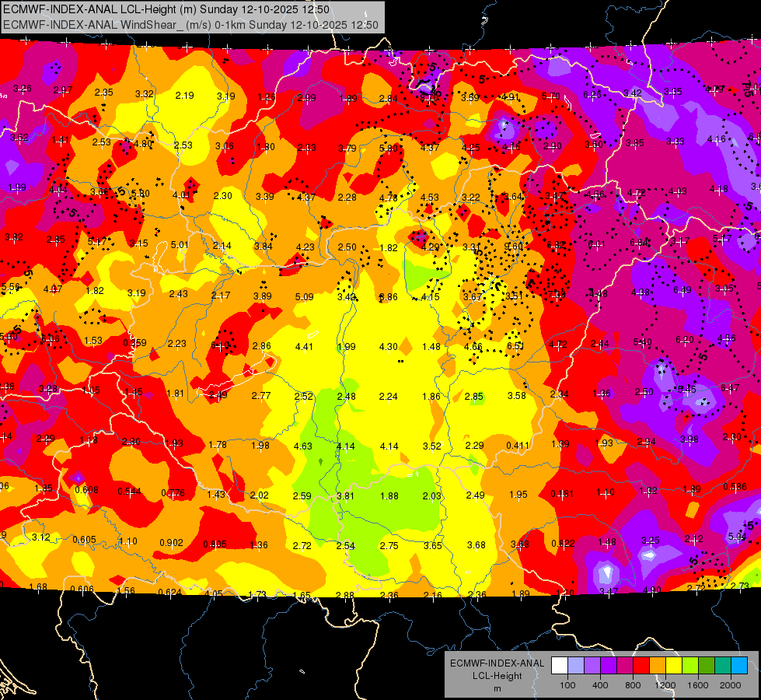Click the 100 tick label in the legend
This screenshot has width=761, height=700.
tap(567, 685)
